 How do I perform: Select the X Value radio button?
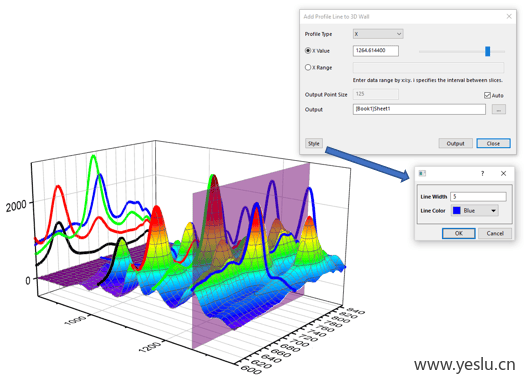click(x=308, y=51)
